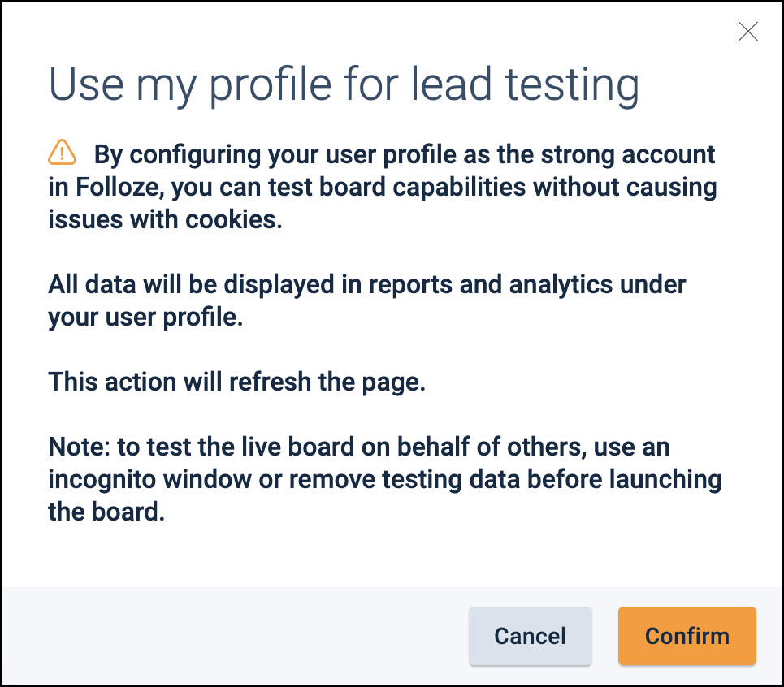Click the orange warning triangle icon
784x687 pixels.
point(63,152)
